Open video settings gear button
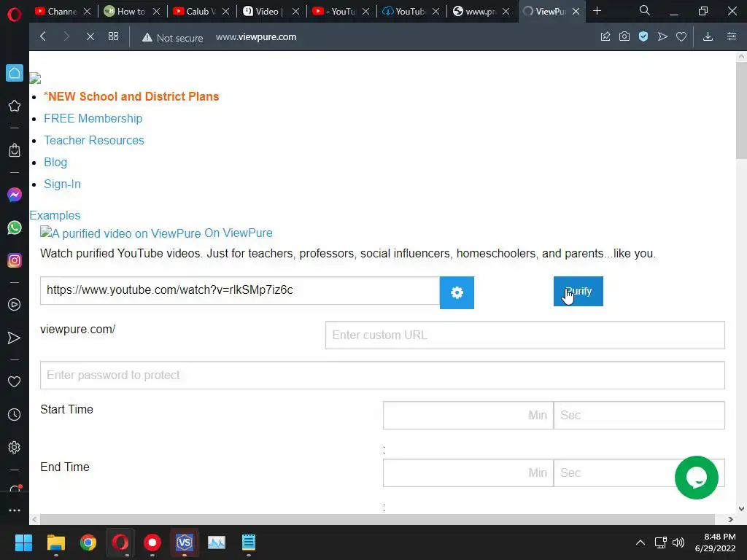This screenshot has width=747, height=560. point(457,292)
